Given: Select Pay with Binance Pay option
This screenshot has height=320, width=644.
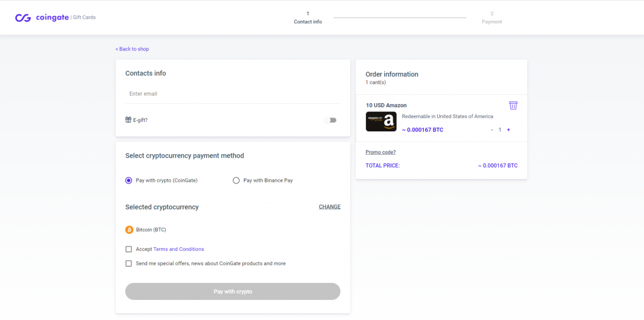Looking at the screenshot, I should pos(236,180).
